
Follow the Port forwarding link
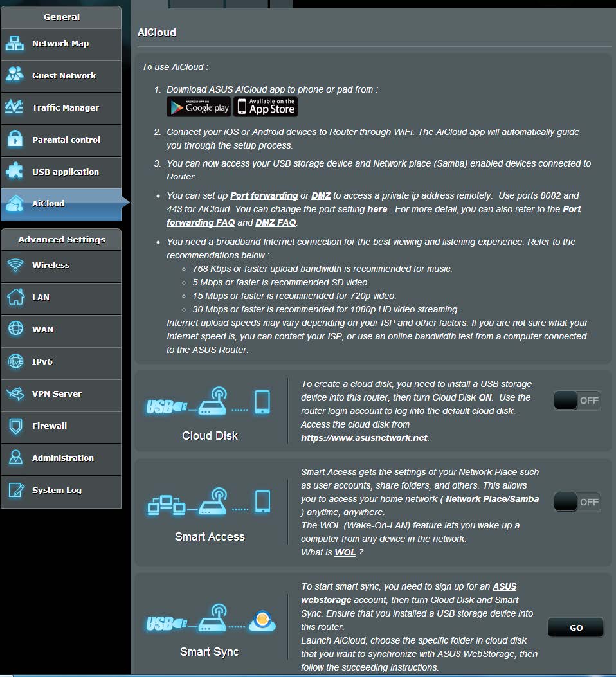(264, 195)
